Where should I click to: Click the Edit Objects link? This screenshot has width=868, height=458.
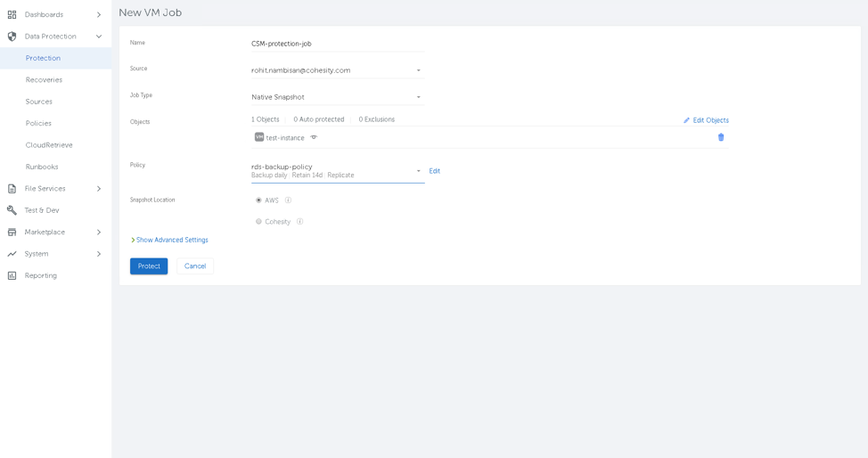click(706, 120)
